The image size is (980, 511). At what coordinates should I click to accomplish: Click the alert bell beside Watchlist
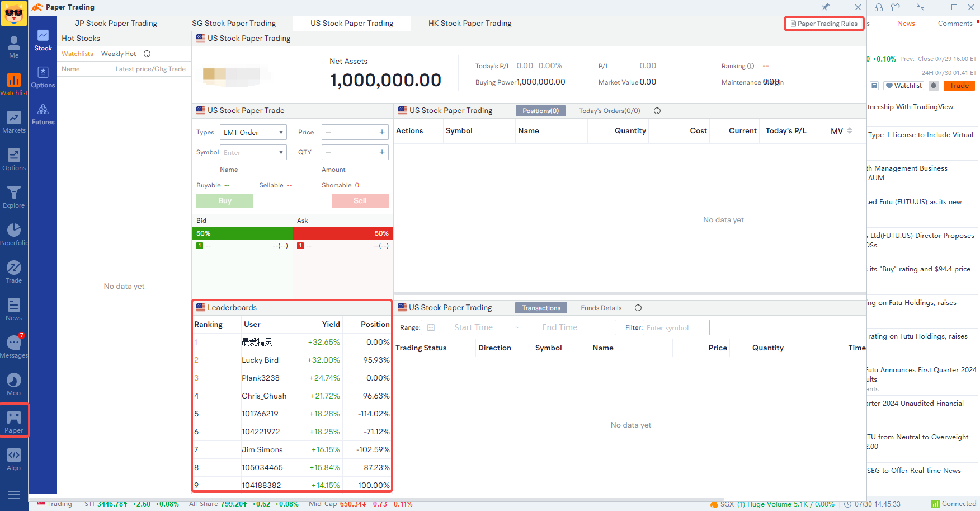pyautogui.click(x=934, y=86)
